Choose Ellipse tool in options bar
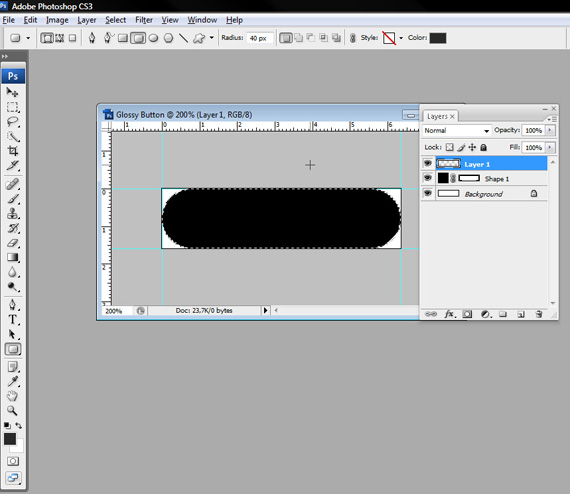The image size is (570, 494). tap(153, 38)
